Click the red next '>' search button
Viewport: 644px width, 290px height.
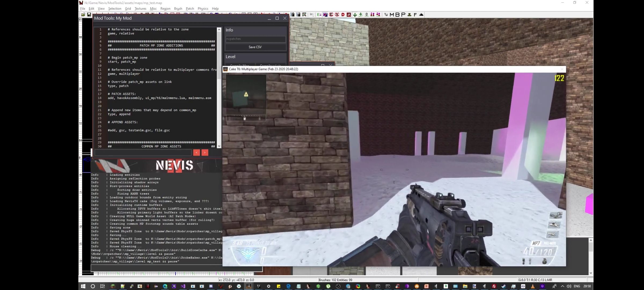(205, 153)
